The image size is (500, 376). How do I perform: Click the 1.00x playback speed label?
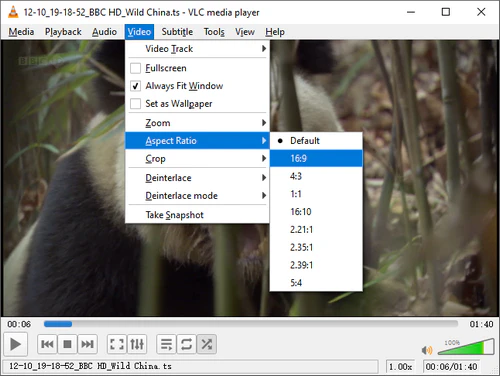400,367
